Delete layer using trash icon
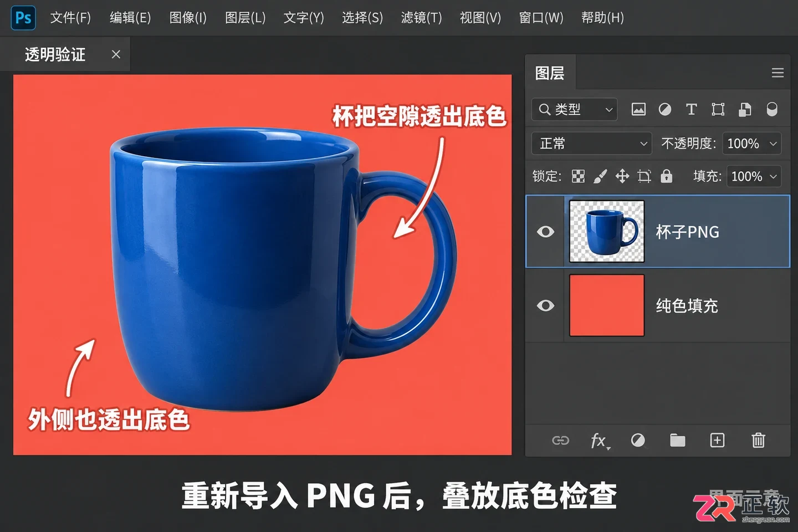Viewport: 798px width, 532px height. (x=758, y=441)
